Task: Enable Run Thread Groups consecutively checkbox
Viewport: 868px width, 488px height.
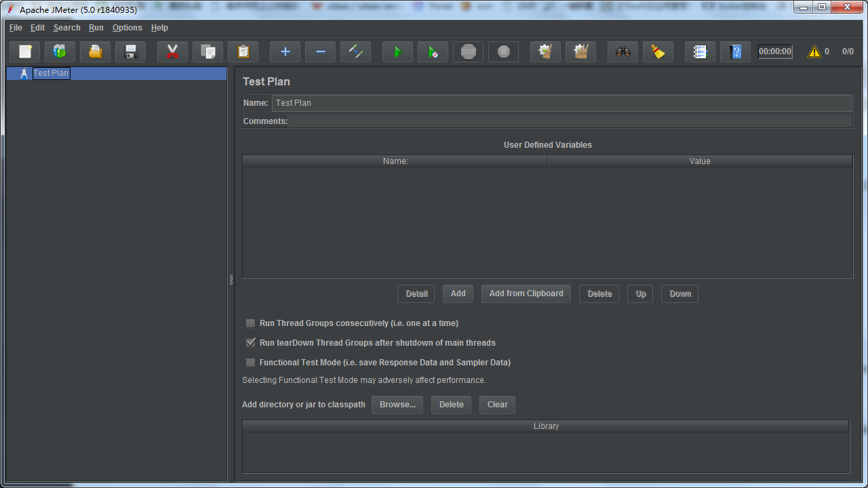Action: click(251, 323)
